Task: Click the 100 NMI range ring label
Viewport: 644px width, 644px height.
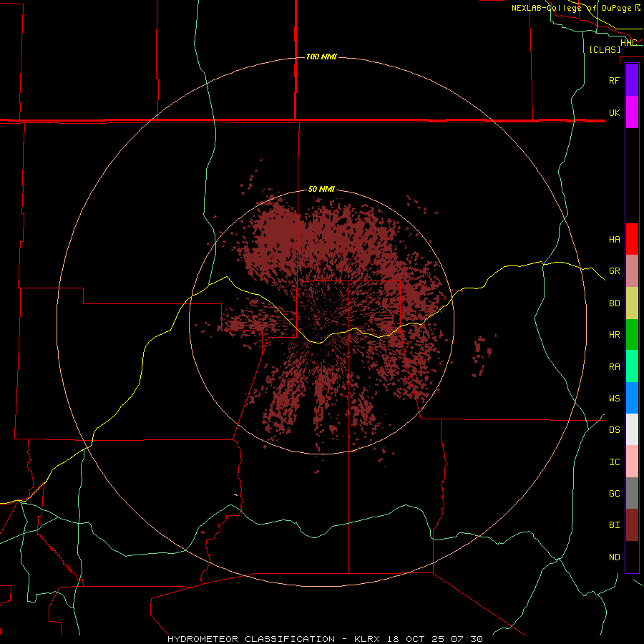Action: 321,57
